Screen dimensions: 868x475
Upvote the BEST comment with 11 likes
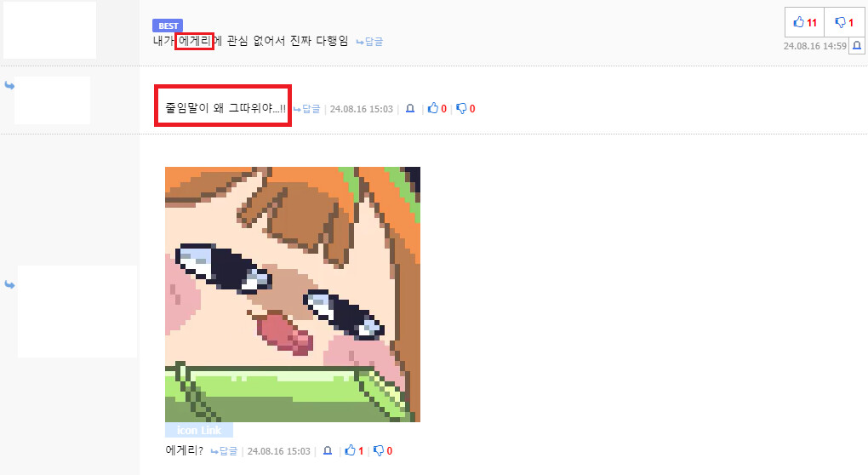804,22
